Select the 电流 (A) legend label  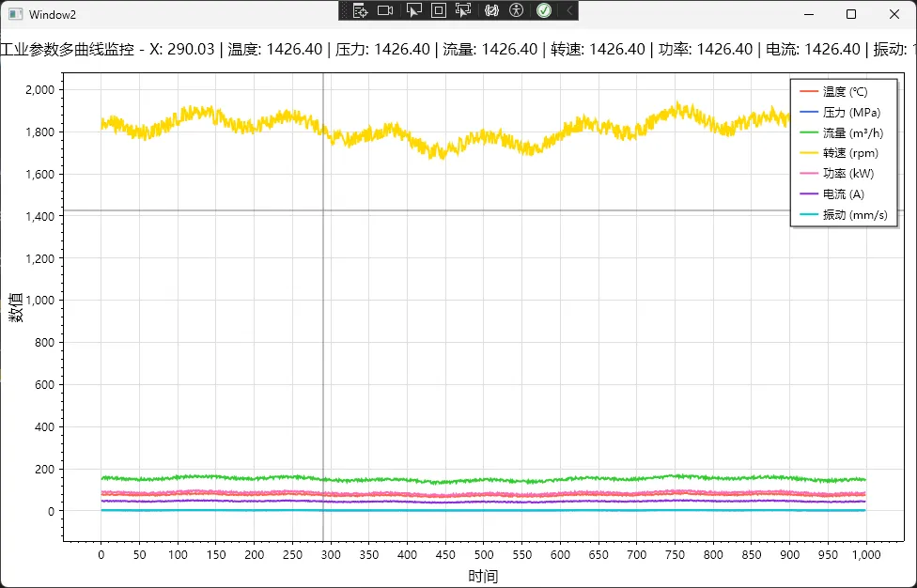[843, 194]
